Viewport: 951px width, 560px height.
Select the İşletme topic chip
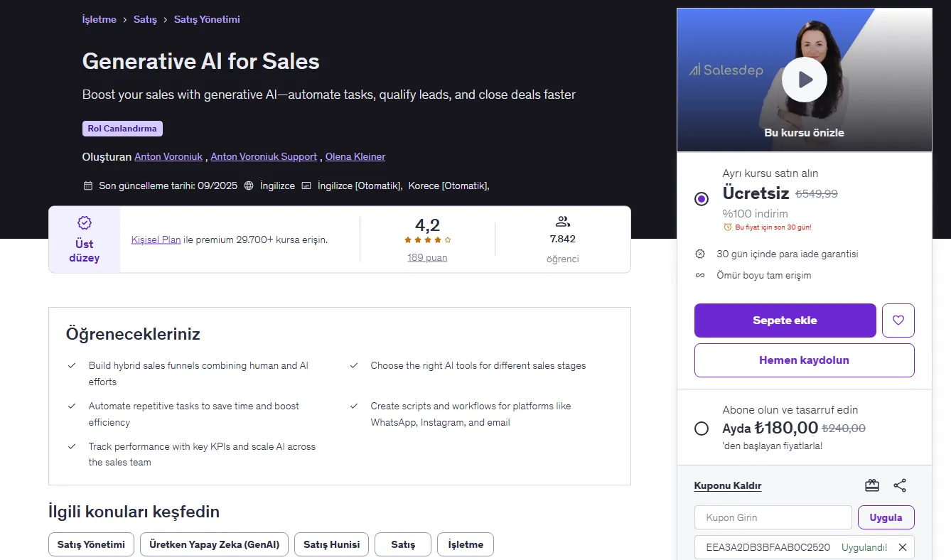[466, 544]
